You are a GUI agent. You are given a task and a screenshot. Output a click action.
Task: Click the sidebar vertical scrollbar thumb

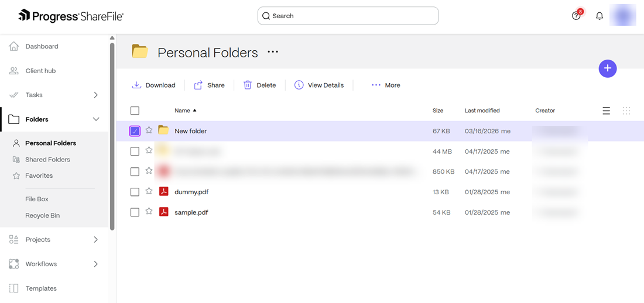click(112, 136)
